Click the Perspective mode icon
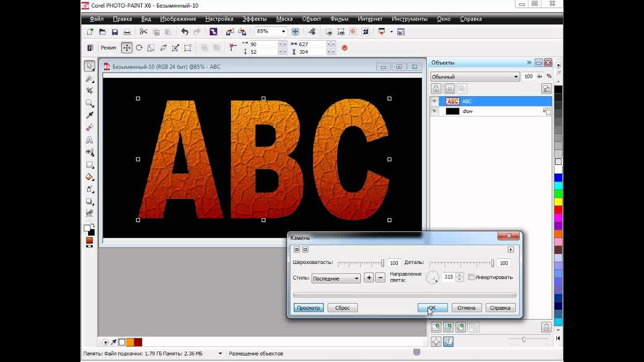The image size is (644, 362). pyautogui.click(x=187, y=48)
